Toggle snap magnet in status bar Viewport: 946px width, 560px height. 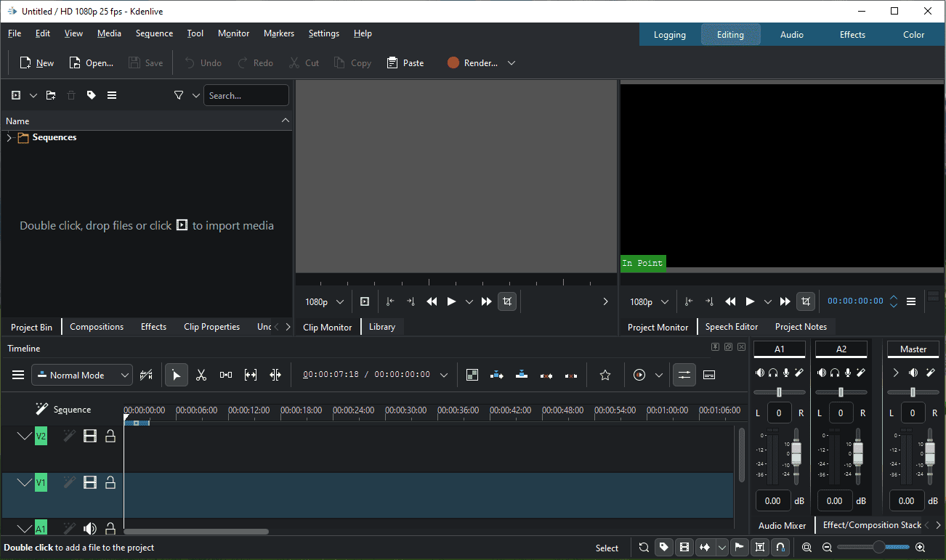click(x=780, y=548)
